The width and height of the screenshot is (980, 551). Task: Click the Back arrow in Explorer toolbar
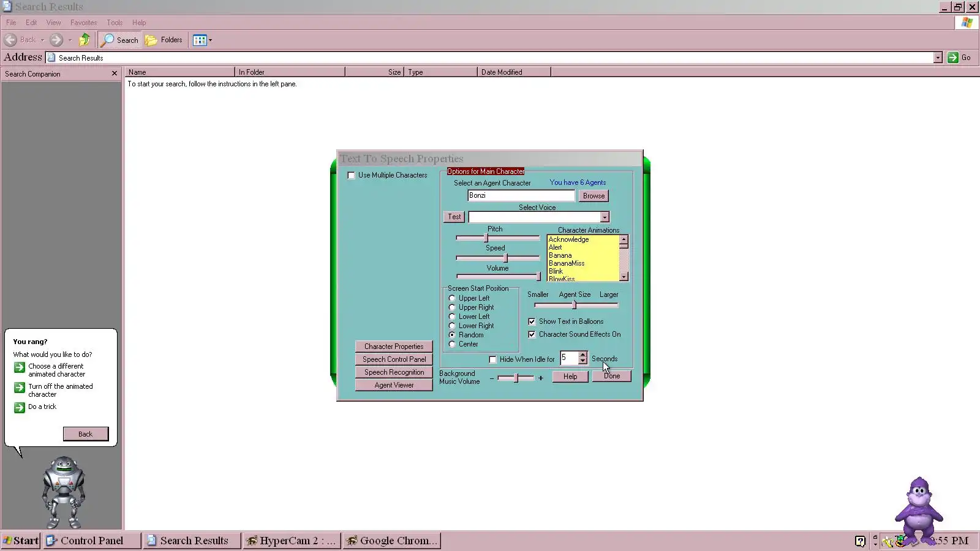[11, 40]
